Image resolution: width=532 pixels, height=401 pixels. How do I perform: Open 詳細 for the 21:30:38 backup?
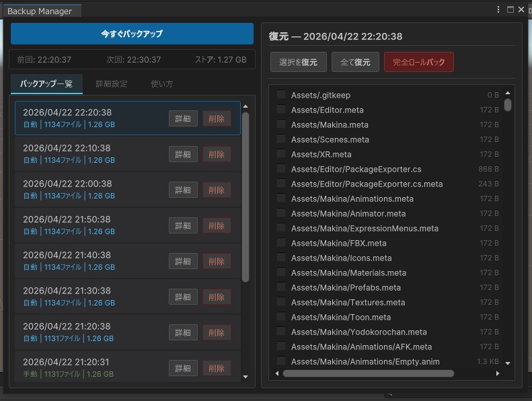point(183,297)
